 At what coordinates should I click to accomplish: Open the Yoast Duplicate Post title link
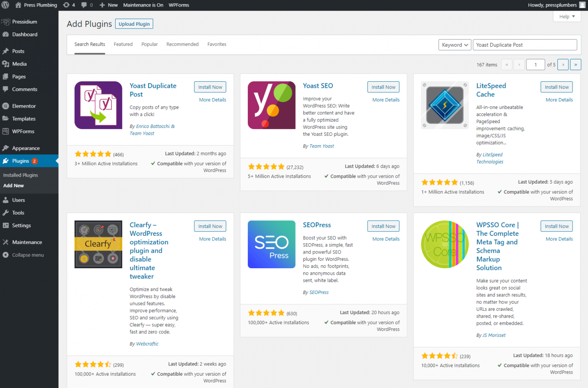(x=153, y=90)
